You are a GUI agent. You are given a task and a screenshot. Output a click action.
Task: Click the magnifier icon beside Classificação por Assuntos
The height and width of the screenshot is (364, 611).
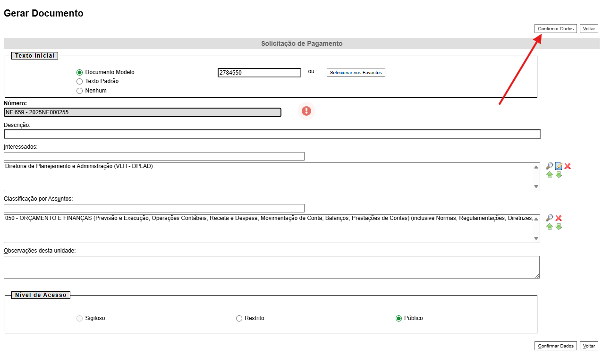click(549, 218)
